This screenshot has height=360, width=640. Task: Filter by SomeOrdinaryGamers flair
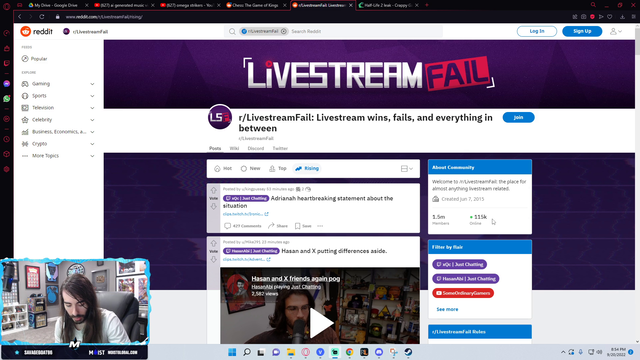(463, 293)
